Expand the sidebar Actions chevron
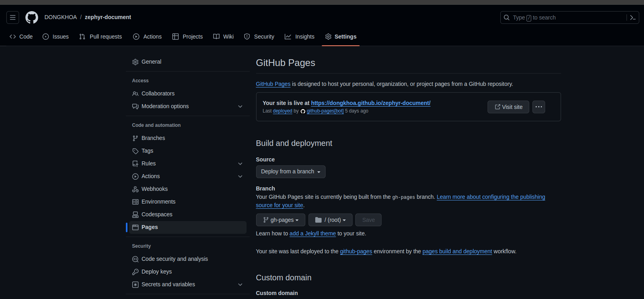Image resolution: width=644 pixels, height=299 pixels. 240,177
